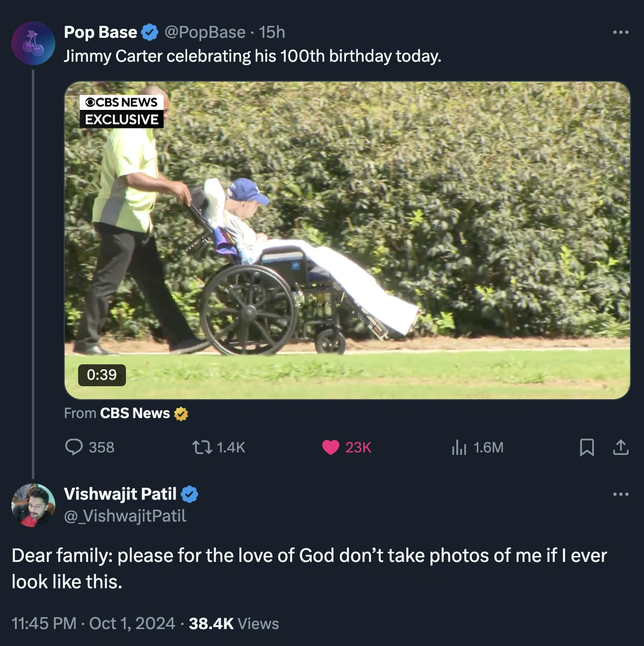
Task: Open the view analytics icon showing 1.6M
Action: pos(458,447)
